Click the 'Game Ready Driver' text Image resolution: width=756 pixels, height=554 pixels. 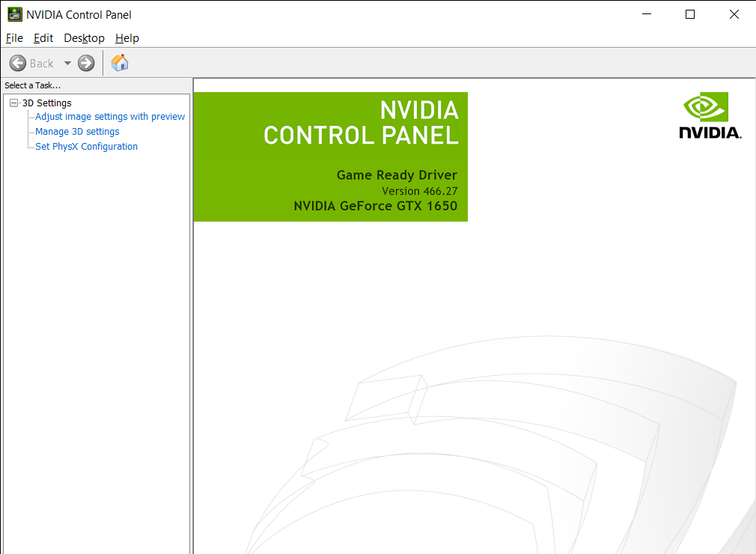tap(397, 175)
